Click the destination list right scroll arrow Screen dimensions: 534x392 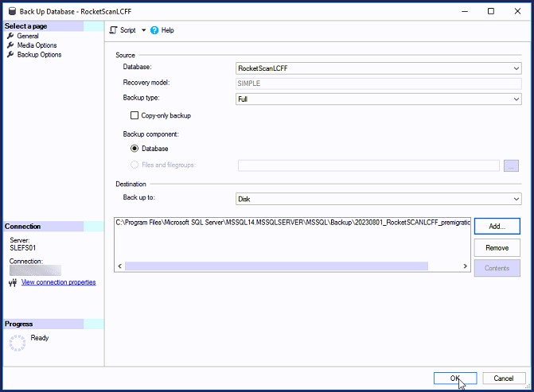click(466, 266)
